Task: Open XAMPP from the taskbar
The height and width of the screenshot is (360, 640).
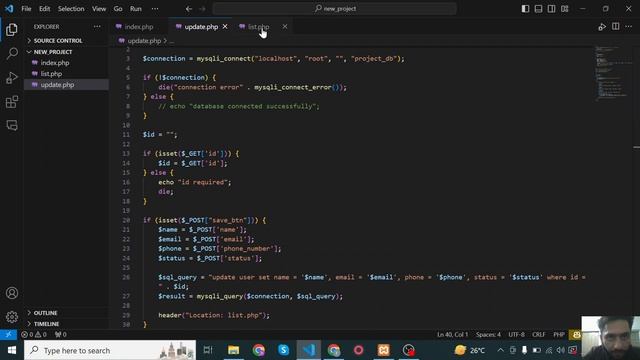Action: [x=384, y=350]
